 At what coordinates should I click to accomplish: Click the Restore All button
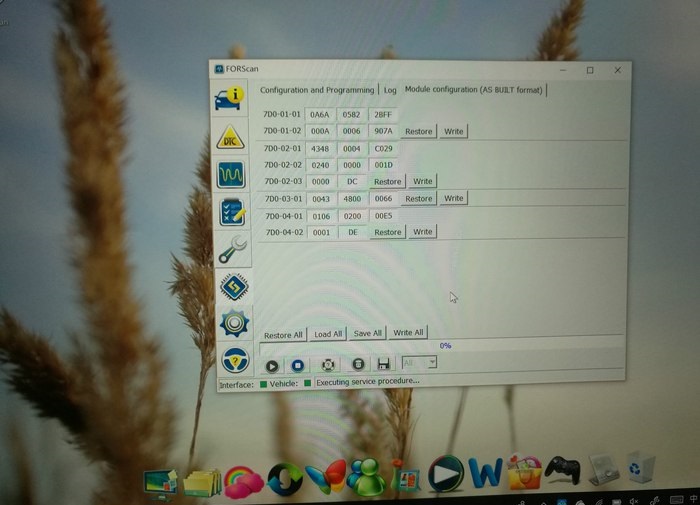[283, 335]
